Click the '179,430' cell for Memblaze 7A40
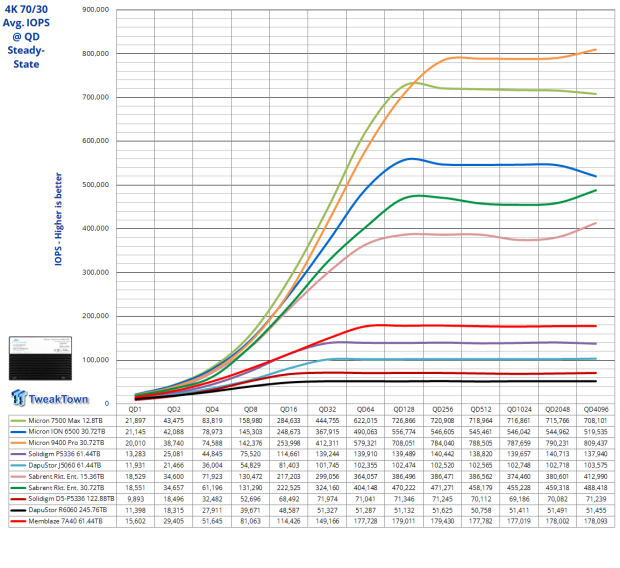620x568 pixels. 442,521
